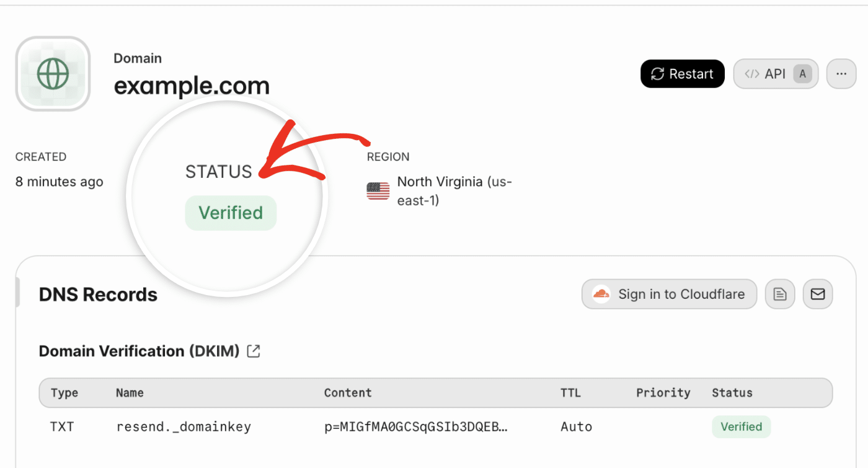Open the external link icon beside DKIM heading

coord(253,351)
